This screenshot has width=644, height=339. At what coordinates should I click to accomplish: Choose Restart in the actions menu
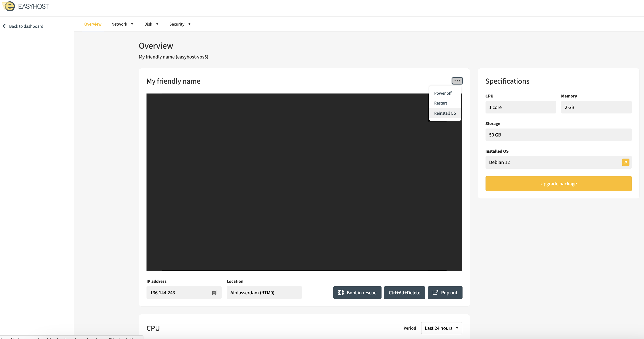(440, 103)
